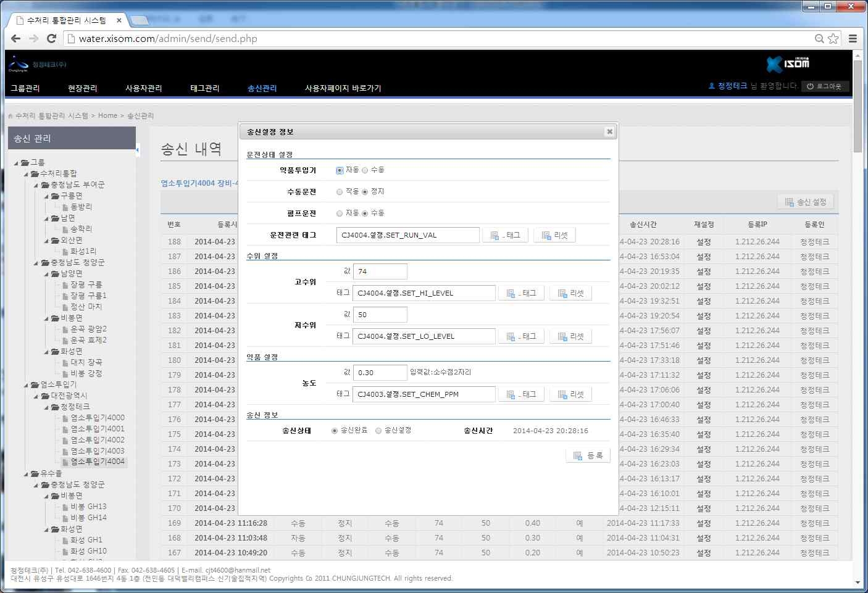The image size is (868, 593).
Task: Choose 송신완료 for 송신상태
Action: tap(335, 431)
